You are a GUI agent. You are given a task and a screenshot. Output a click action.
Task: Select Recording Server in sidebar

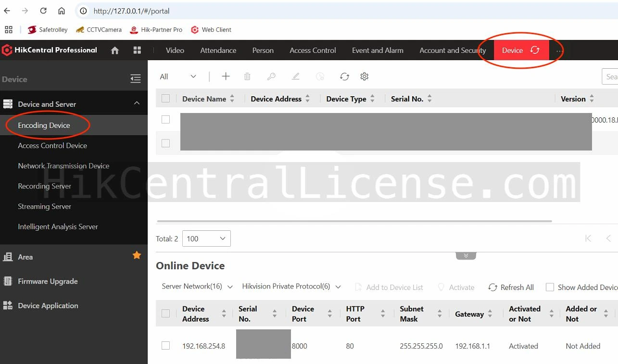[x=74, y=186]
